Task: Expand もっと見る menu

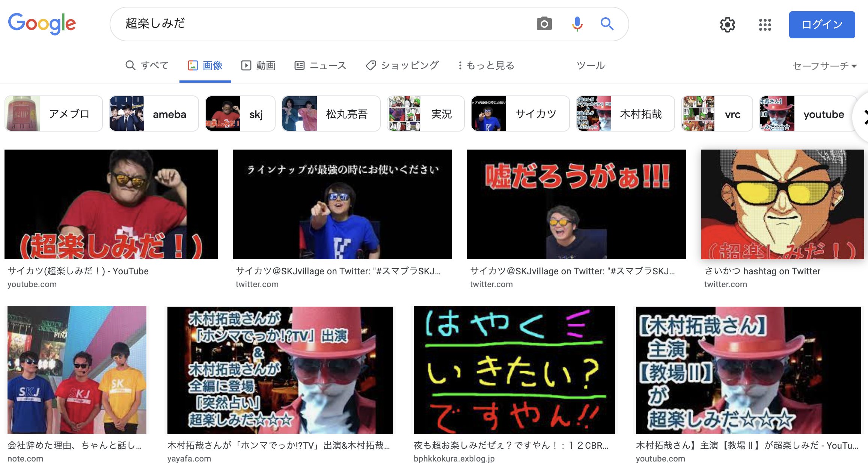Action: pos(486,65)
